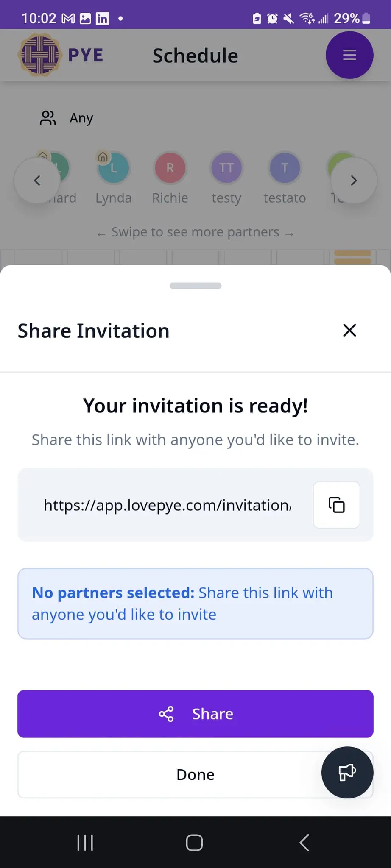Click the Done button
The width and height of the screenshot is (391, 868).
(195, 775)
